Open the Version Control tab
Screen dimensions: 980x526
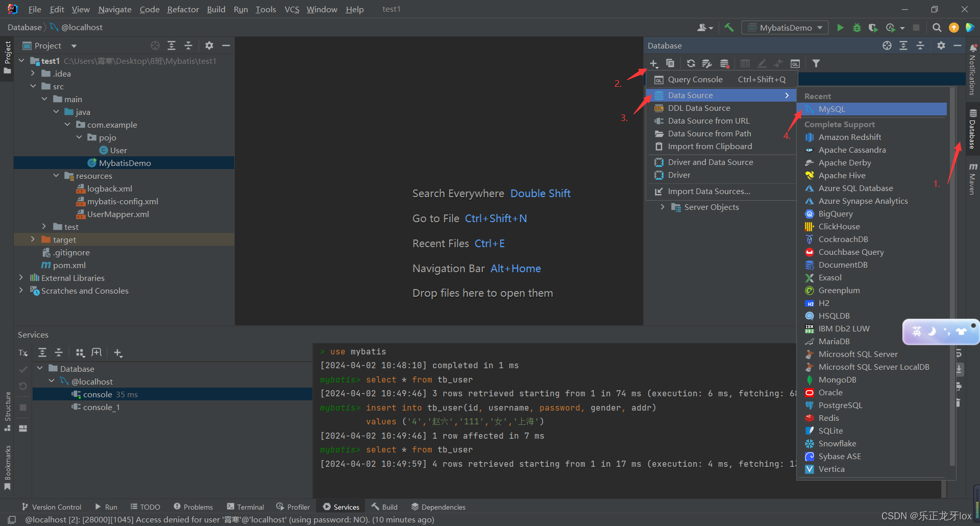[x=52, y=507]
